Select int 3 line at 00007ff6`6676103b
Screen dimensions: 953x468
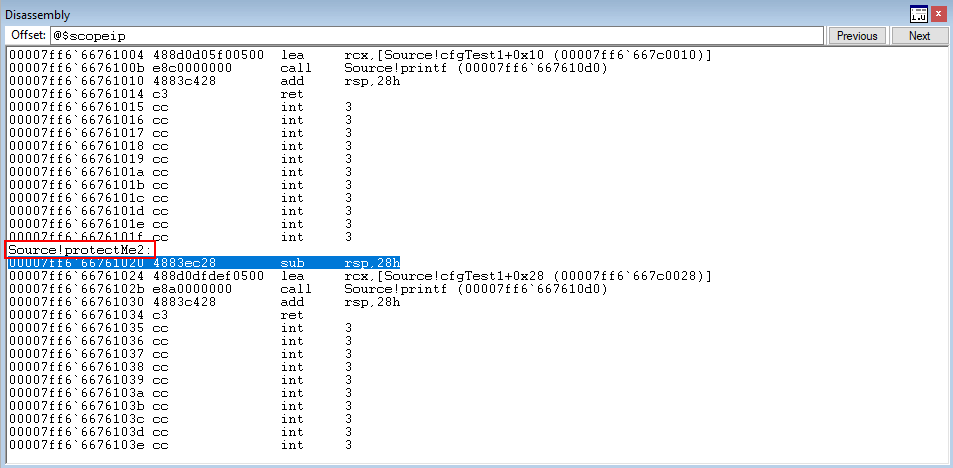click(x=181, y=405)
